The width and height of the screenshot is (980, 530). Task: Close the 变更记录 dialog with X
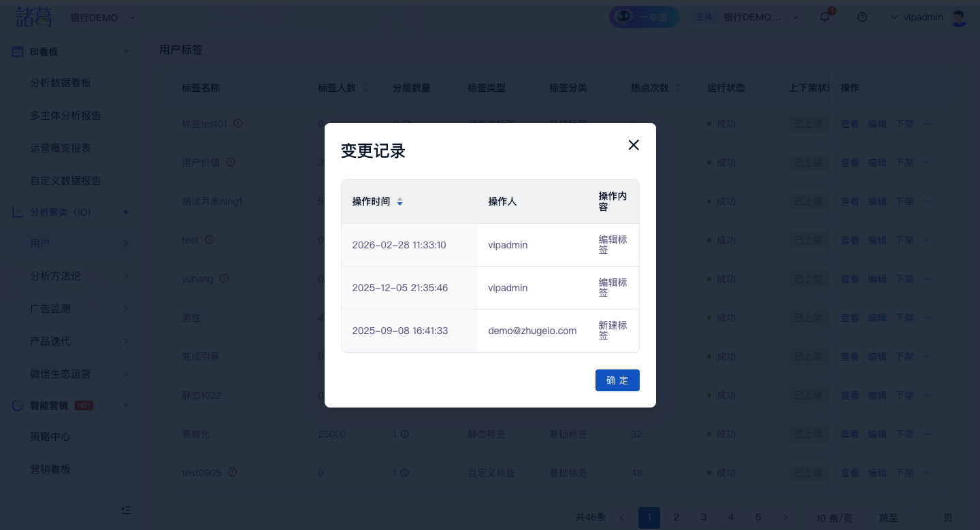634,145
